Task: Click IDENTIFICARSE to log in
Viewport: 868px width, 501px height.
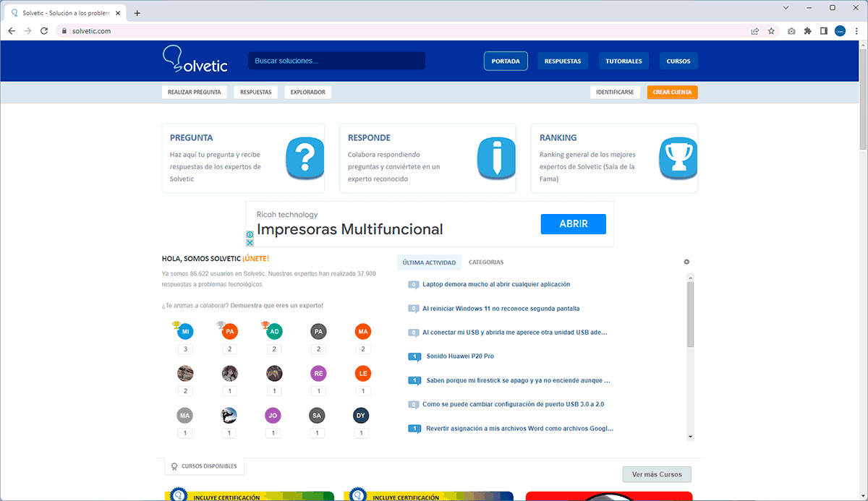Action: (x=616, y=92)
